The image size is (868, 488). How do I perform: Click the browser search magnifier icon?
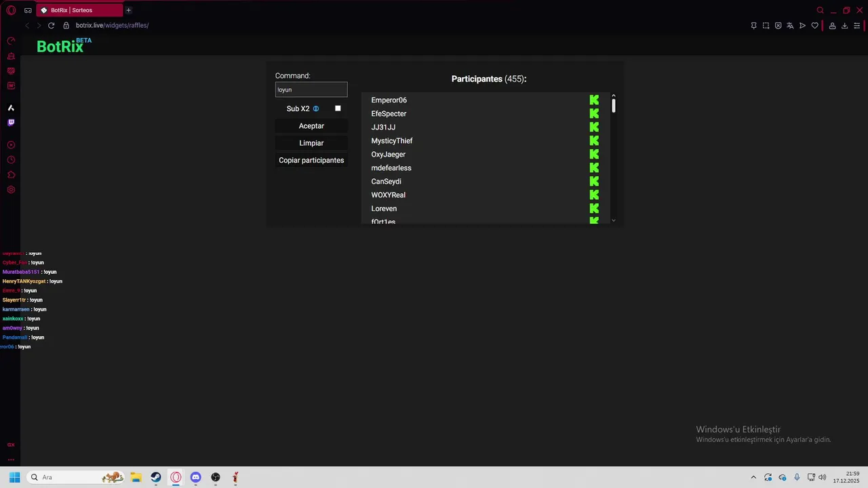[820, 10]
